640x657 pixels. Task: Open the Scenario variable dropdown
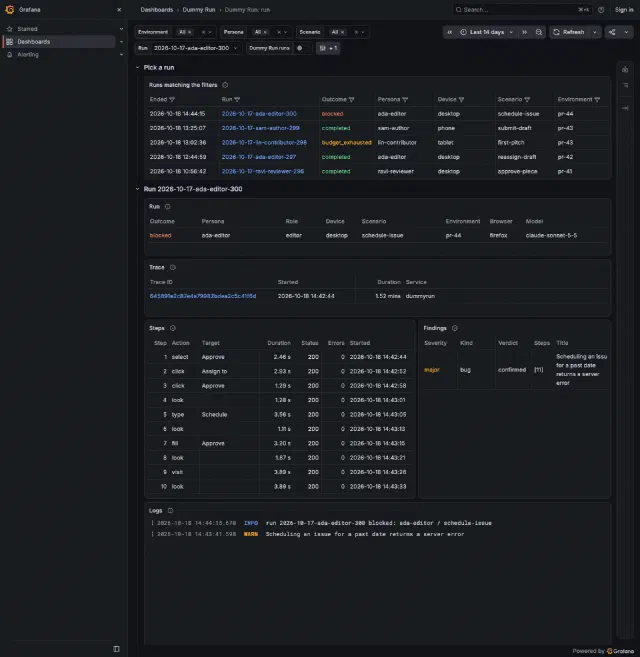tap(363, 32)
